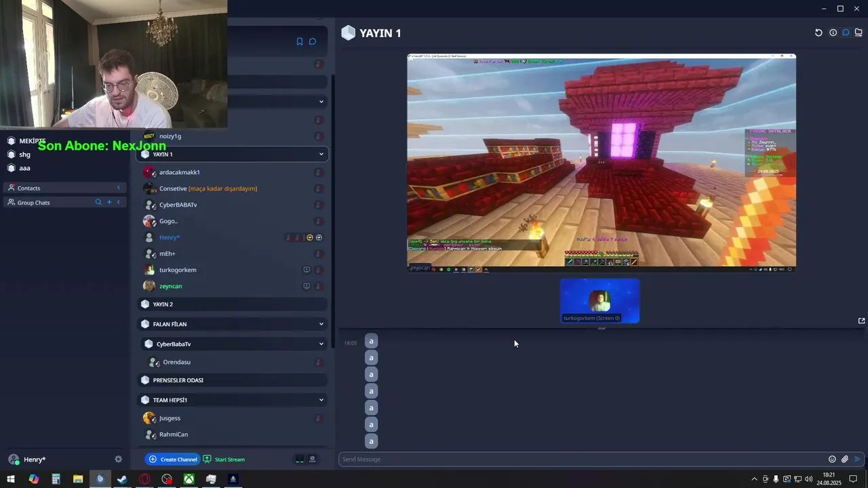Select turkogorkem Screen 0 stream thumbnail
The width and height of the screenshot is (868, 488).
[x=600, y=301]
